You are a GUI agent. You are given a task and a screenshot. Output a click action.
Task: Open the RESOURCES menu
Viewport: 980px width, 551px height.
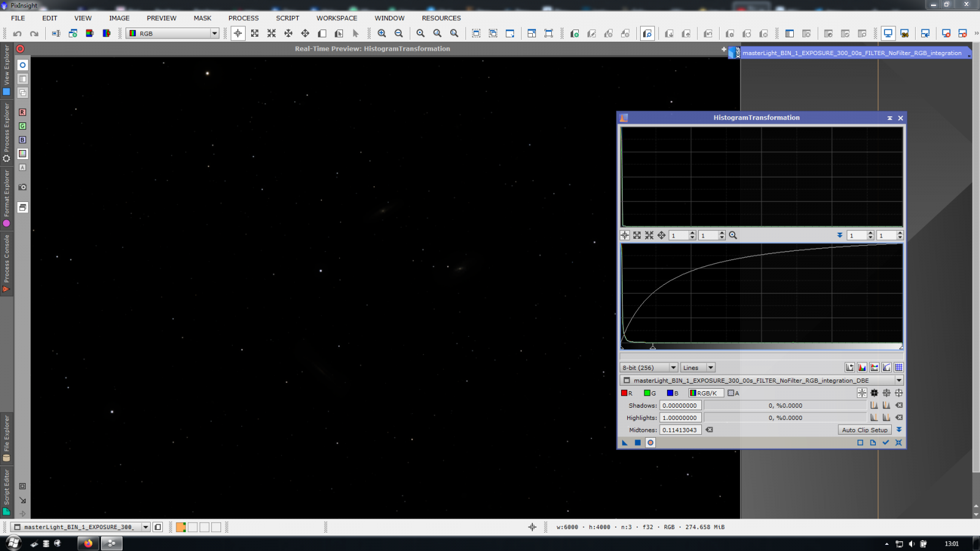[x=441, y=18]
